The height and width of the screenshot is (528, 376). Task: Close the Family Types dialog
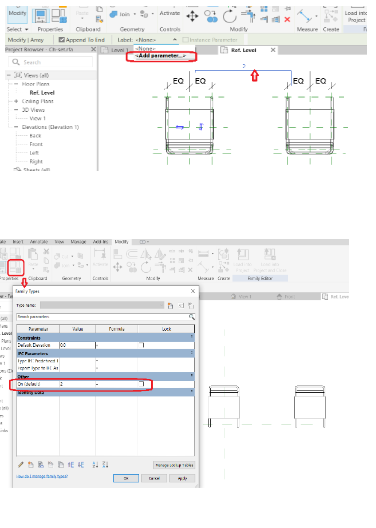pos(193,291)
